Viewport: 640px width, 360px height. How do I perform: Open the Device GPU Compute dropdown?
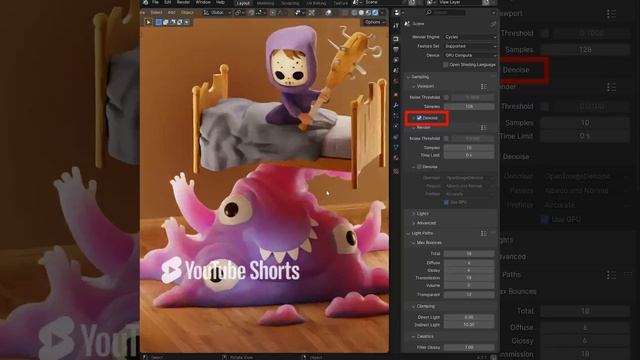click(x=470, y=56)
